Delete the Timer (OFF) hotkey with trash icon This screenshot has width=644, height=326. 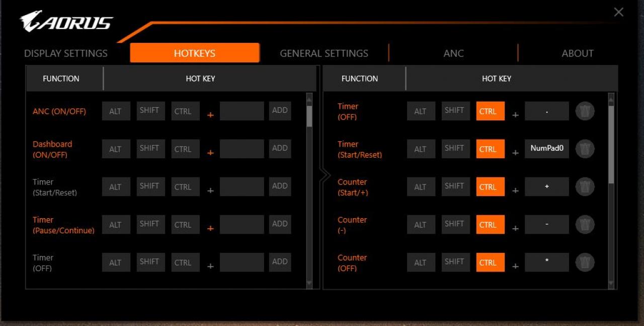coord(585,111)
